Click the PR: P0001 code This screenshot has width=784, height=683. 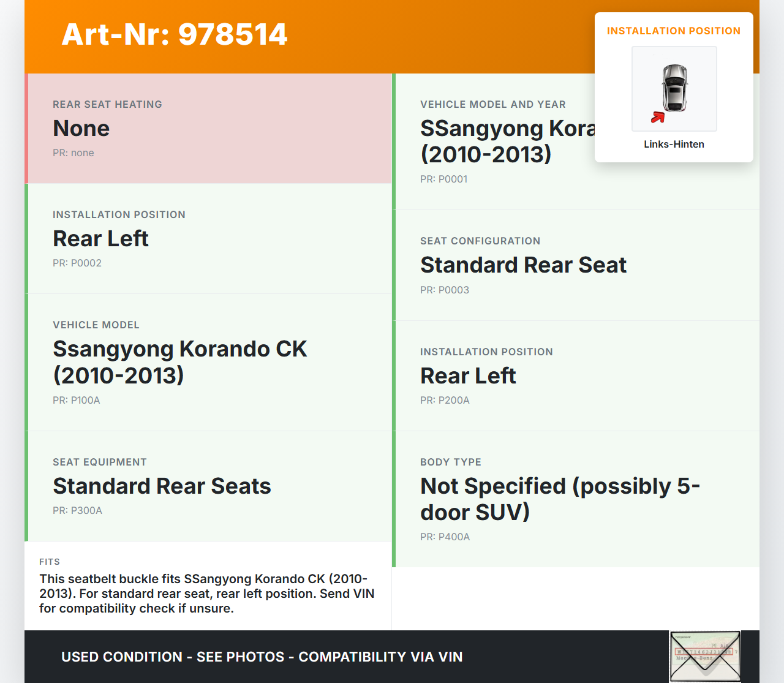coord(443,179)
